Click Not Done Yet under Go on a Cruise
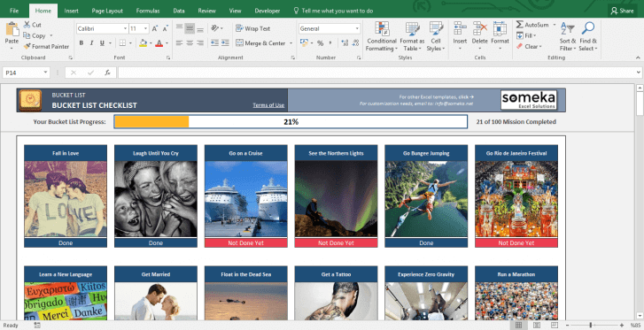This screenshot has width=644, height=330. (x=246, y=243)
